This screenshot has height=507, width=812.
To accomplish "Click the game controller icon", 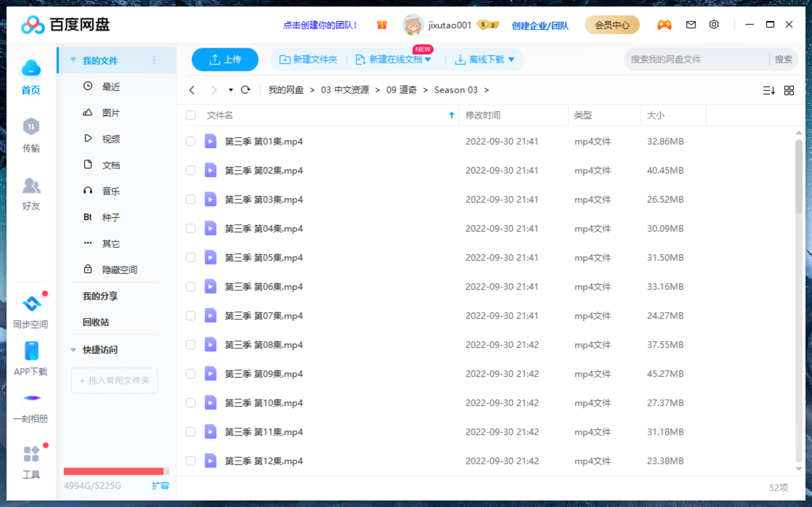I will click(x=664, y=25).
